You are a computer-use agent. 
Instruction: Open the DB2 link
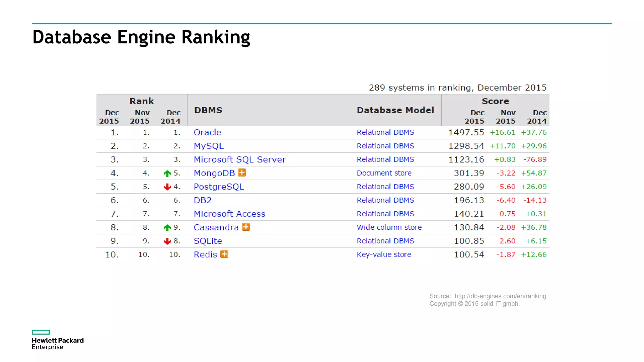click(203, 200)
